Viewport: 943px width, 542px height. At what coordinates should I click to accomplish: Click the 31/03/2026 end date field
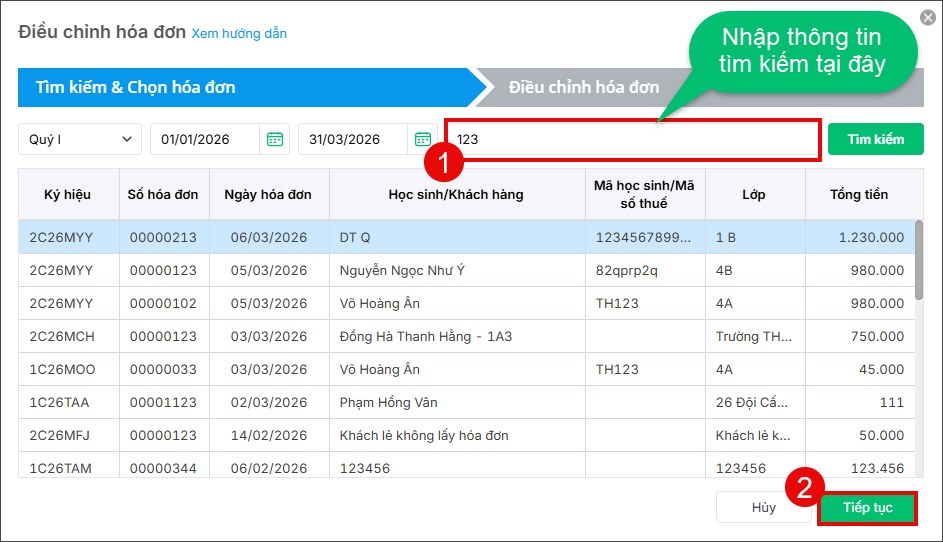point(353,139)
